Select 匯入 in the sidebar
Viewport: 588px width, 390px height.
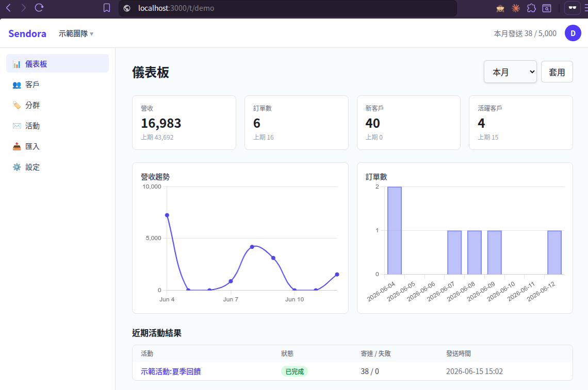pyautogui.click(x=57, y=146)
